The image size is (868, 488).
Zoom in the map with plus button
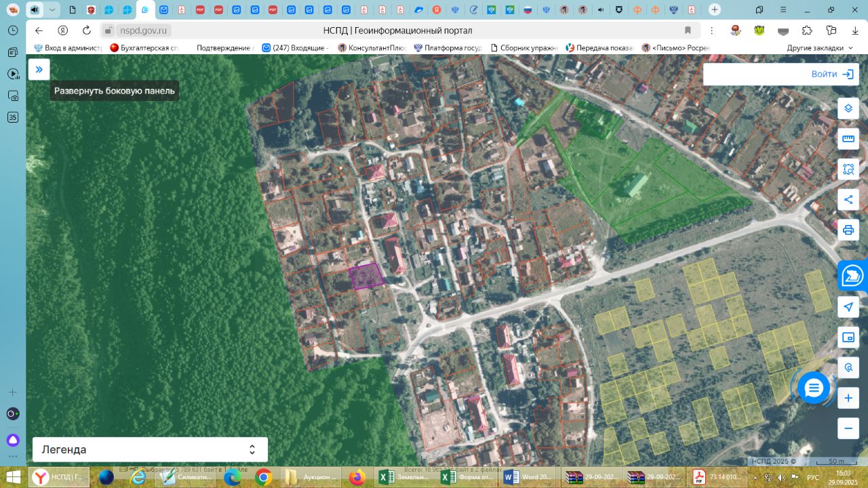click(x=848, y=398)
